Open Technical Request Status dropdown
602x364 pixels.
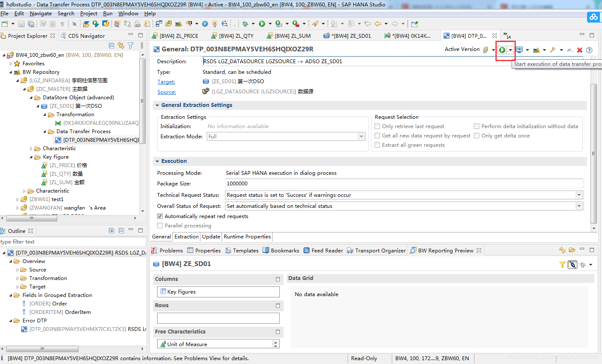pyautogui.click(x=579, y=195)
